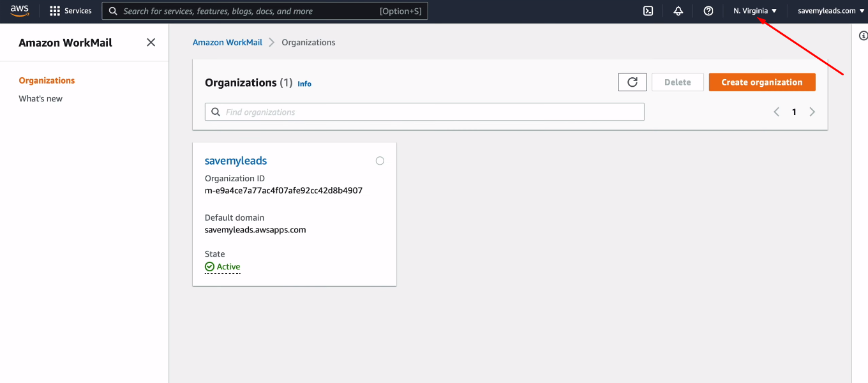The height and width of the screenshot is (383, 868).
Task: Click the Delete button
Action: [x=678, y=82]
